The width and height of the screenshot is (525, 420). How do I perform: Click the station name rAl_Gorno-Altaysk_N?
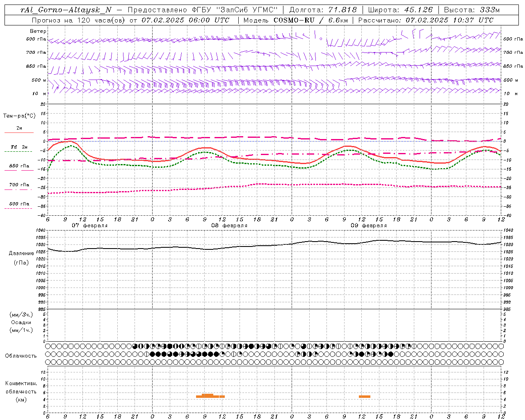pyautogui.click(x=66, y=10)
